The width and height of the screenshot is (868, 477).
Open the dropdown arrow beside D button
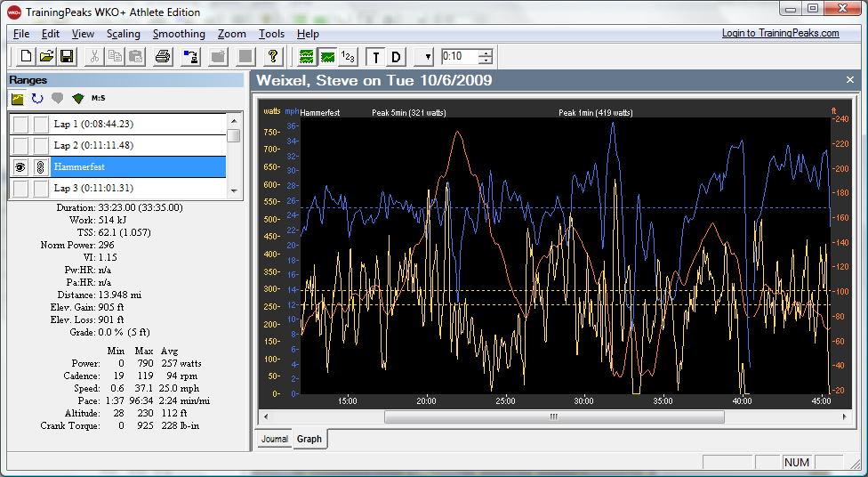424,56
